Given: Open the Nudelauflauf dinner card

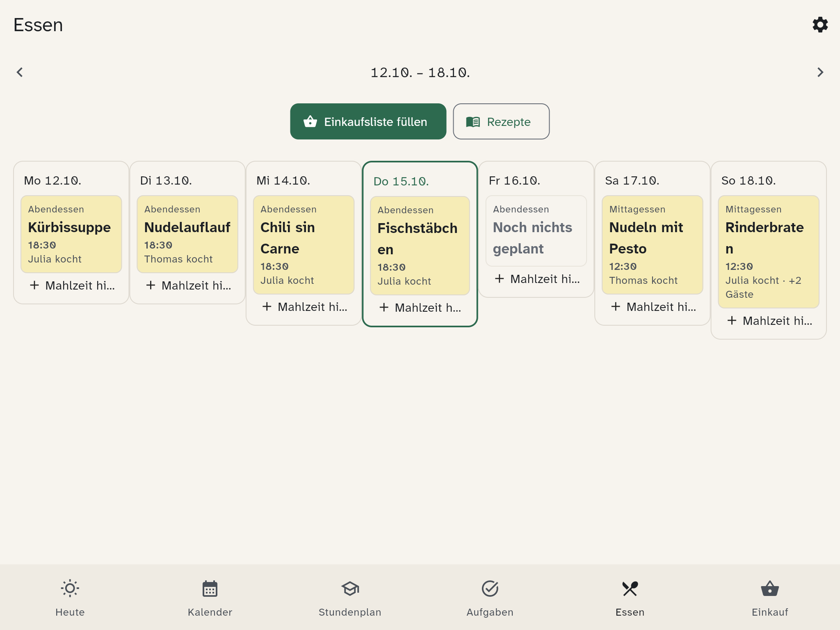Looking at the screenshot, I should pyautogui.click(x=187, y=234).
